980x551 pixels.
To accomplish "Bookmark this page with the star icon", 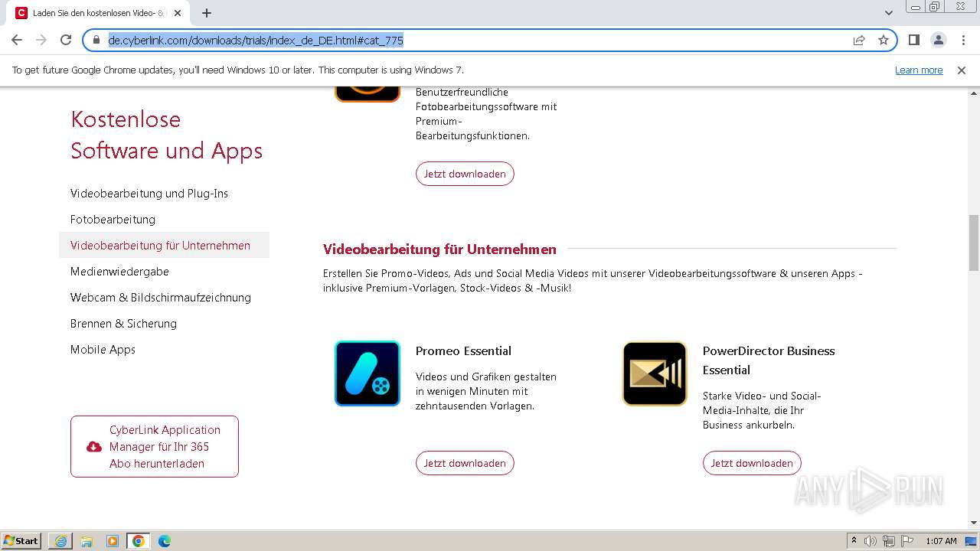I will click(x=884, y=40).
